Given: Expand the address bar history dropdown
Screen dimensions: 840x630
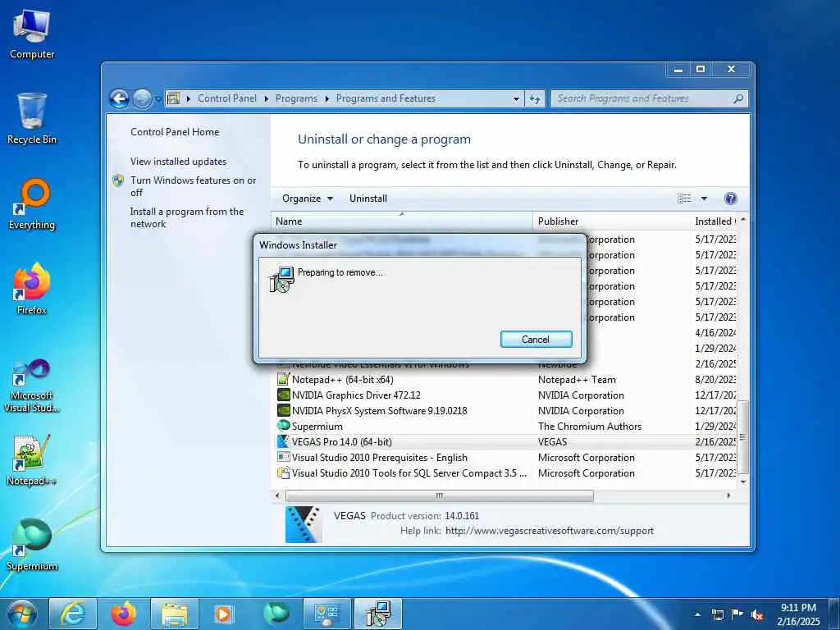Looking at the screenshot, I should pyautogui.click(x=516, y=99).
